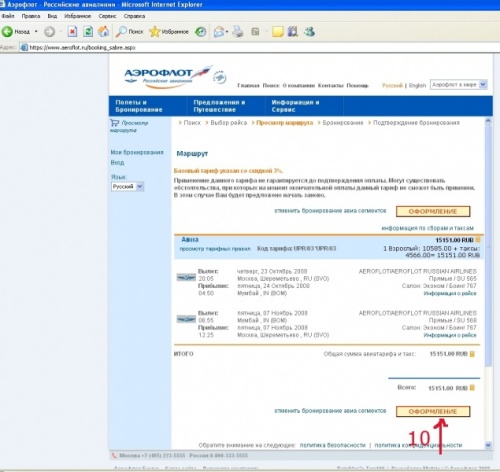Click page vertical scrollbar down arrow
500x472 pixels.
coord(488,445)
